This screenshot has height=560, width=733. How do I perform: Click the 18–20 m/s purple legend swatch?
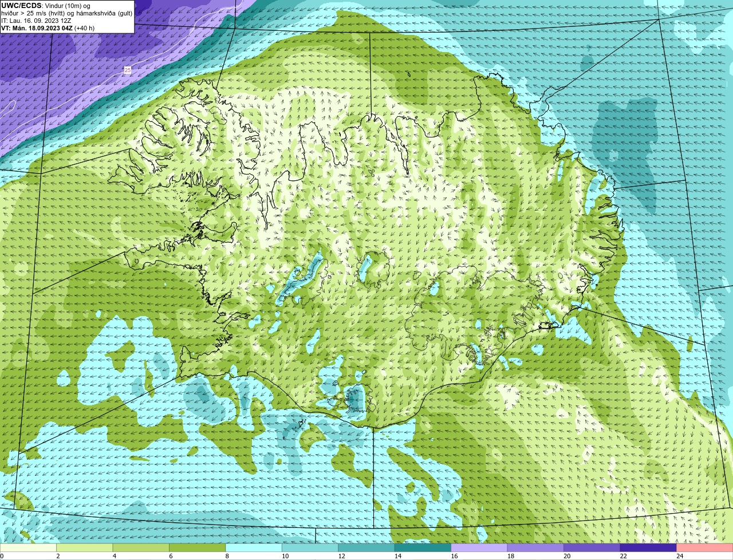pyautogui.click(x=535, y=547)
